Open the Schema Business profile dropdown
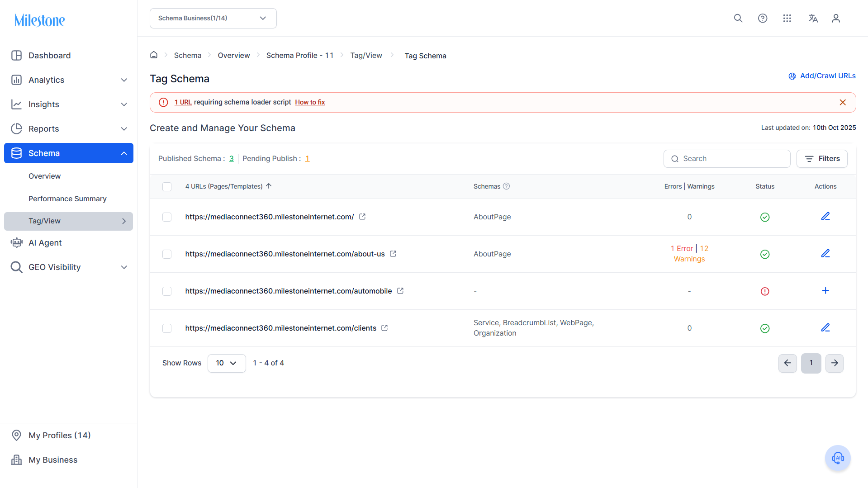Screen dimensions: 868x488 [213, 18]
